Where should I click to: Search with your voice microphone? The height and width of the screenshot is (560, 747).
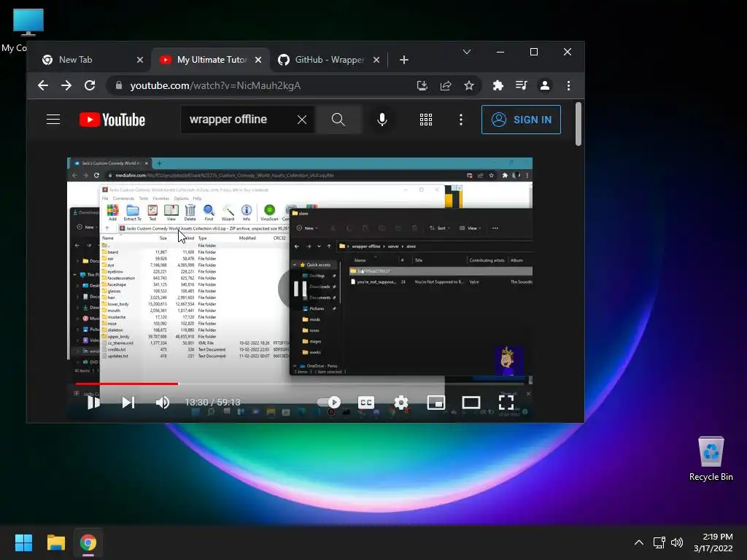tap(382, 120)
